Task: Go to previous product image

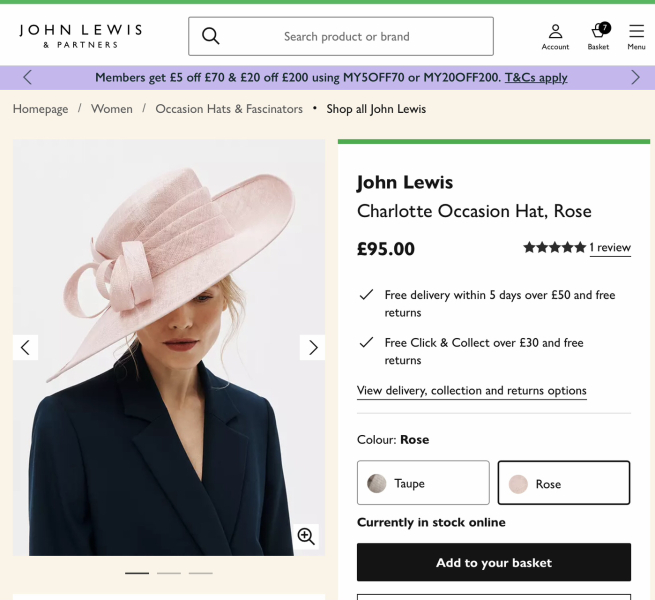Action: pos(25,347)
